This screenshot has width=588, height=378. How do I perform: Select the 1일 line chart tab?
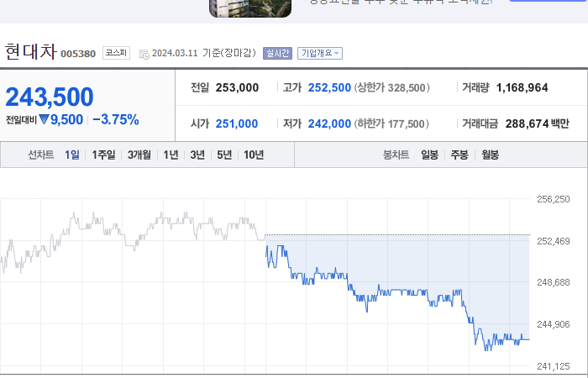[x=72, y=155]
